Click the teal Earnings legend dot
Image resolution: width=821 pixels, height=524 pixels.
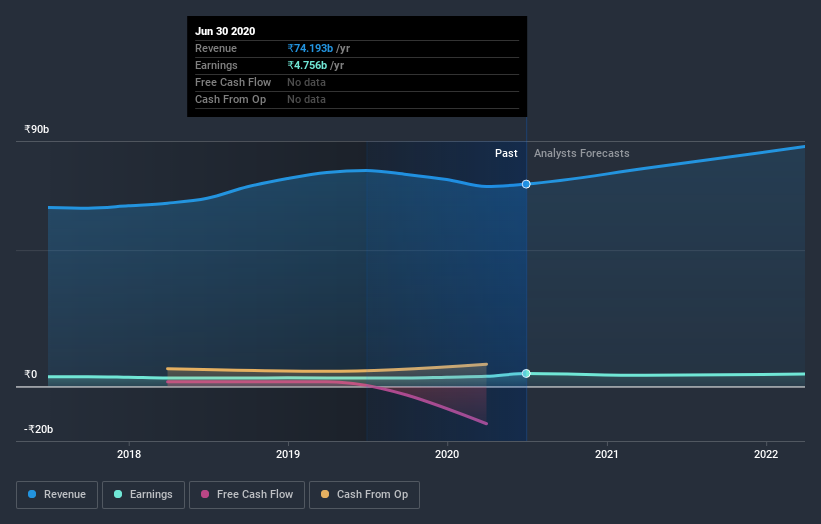(x=118, y=494)
